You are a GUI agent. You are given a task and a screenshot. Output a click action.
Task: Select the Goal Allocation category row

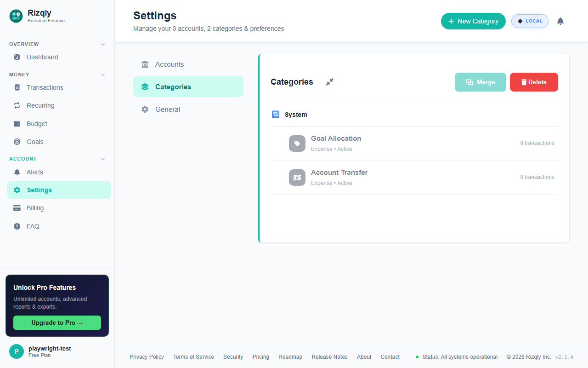pyautogui.click(x=413, y=144)
